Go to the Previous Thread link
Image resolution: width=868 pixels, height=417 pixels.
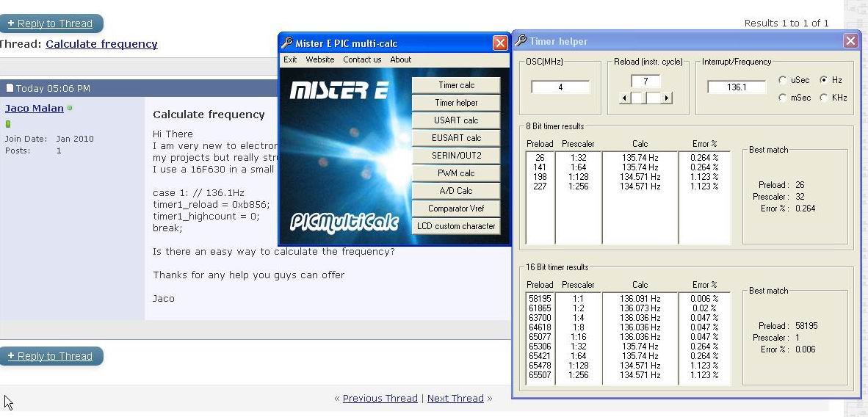[x=380, y=398]
